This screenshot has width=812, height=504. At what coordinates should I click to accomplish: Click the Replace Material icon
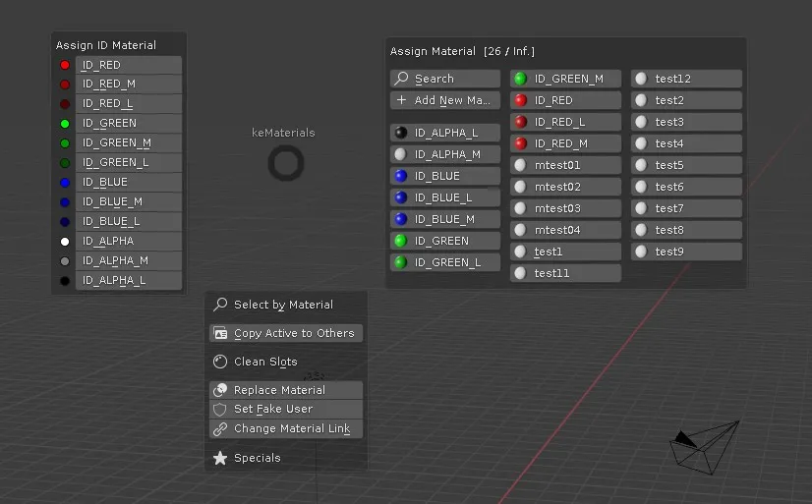220,390
